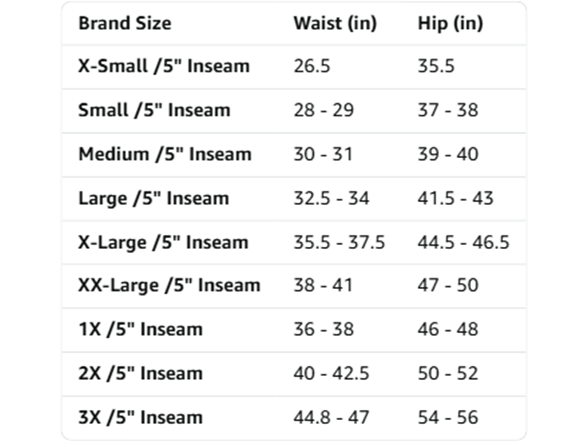Click the 47 - 50 hip value
Image resolution: width=588 pixels, height=441 pixels.
[x=448, y=285]
